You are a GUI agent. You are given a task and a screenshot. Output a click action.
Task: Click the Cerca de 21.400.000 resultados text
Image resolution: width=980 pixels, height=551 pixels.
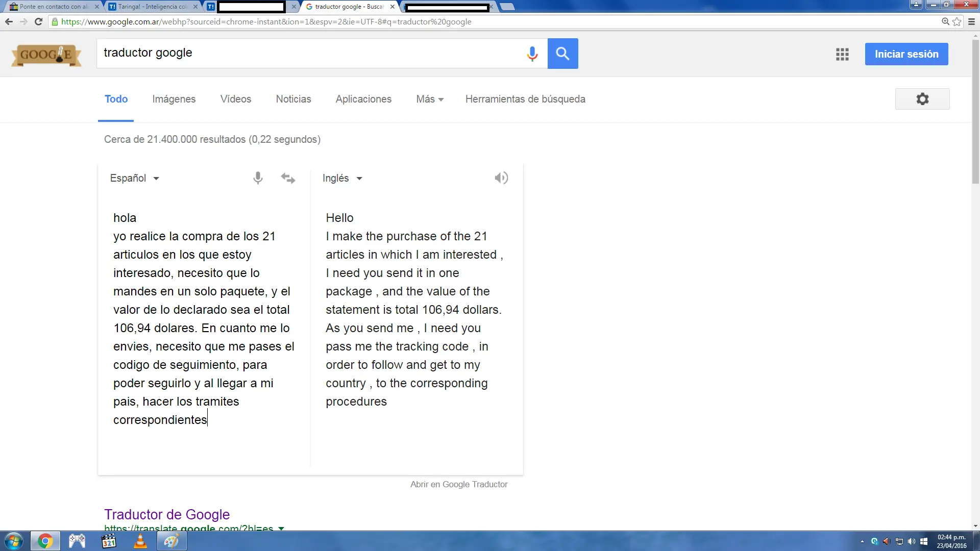click(x=212, y=139)
